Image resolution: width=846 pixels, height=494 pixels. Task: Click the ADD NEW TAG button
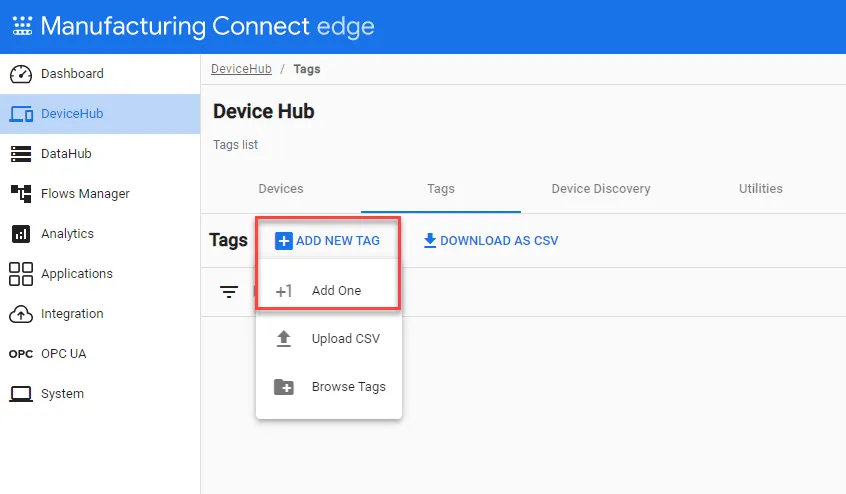[328, 241]
